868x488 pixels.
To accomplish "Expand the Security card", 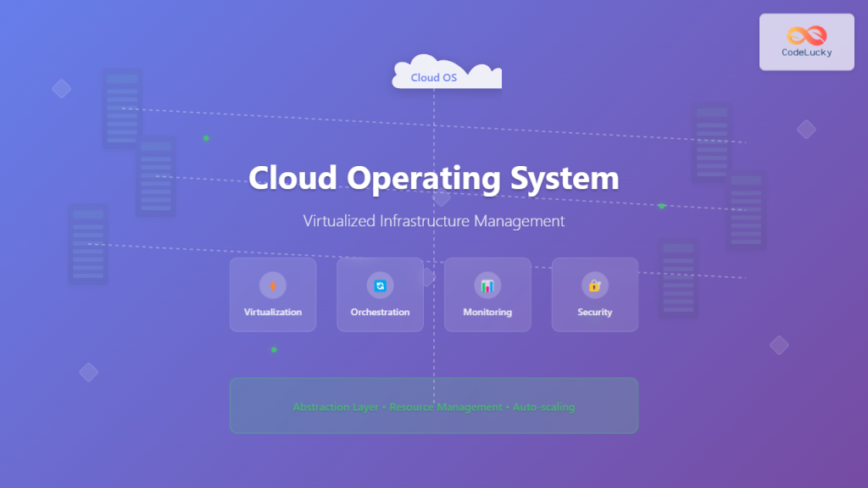I will point(594,295).
